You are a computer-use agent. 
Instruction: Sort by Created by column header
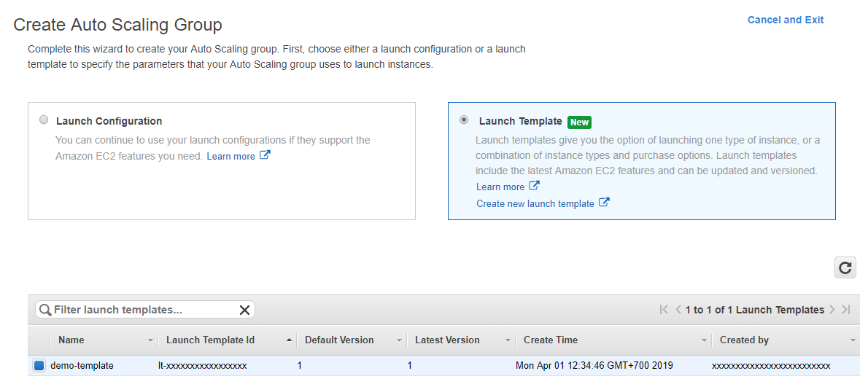point(744,340)
